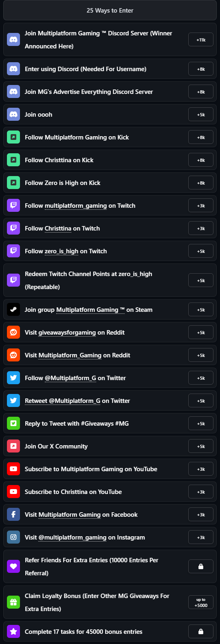Viewport: 220px width, 644px height.
Task: Click YouTube icon for Subscribe to Christtina
Action: 13,492
